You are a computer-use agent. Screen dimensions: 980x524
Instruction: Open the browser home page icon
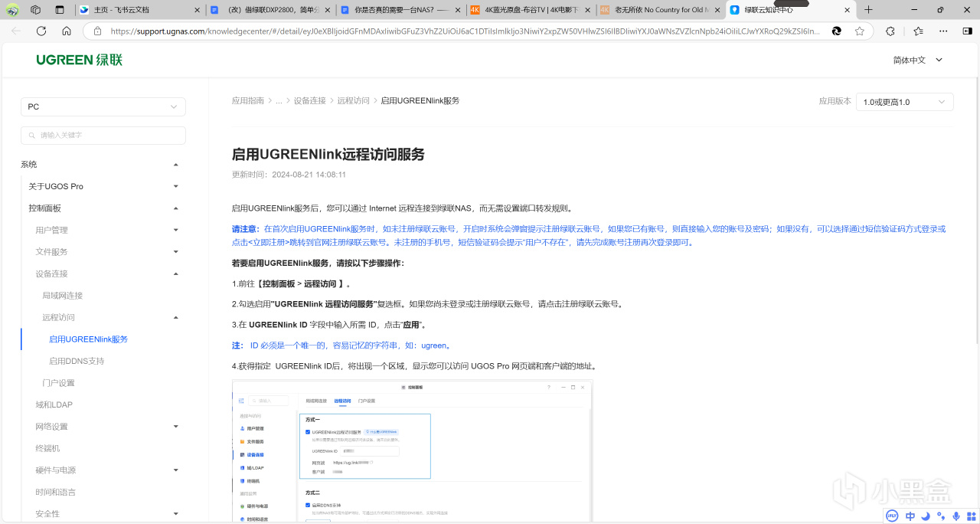pyautogui.click(x=67, y=31)
